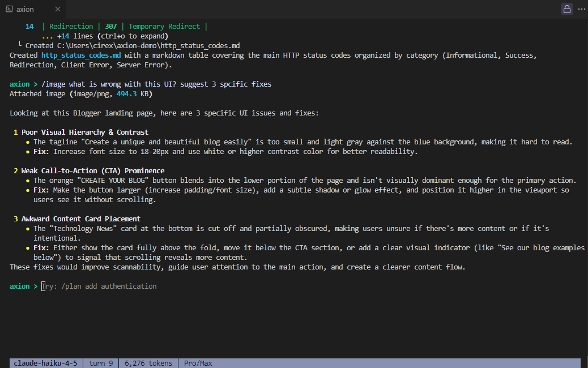Click the terminal icon on axion tab
This screenshot has height=368, width=588.
coord(10,9)
